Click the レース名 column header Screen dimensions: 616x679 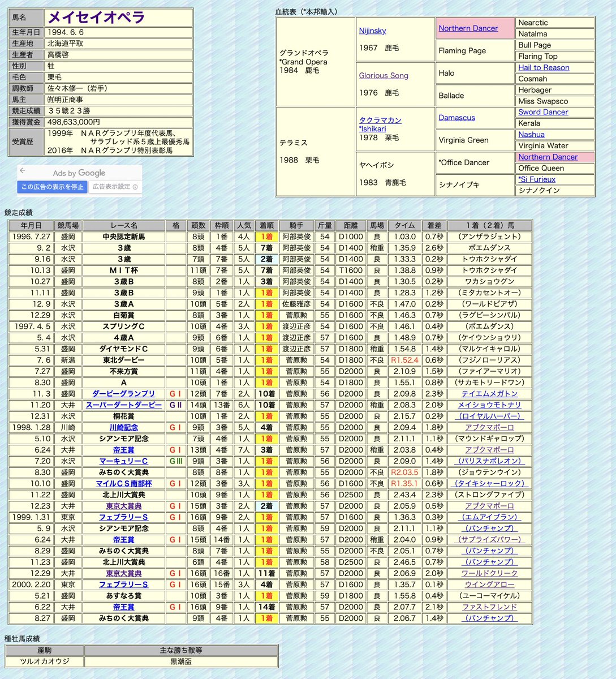tap(123, 225)
